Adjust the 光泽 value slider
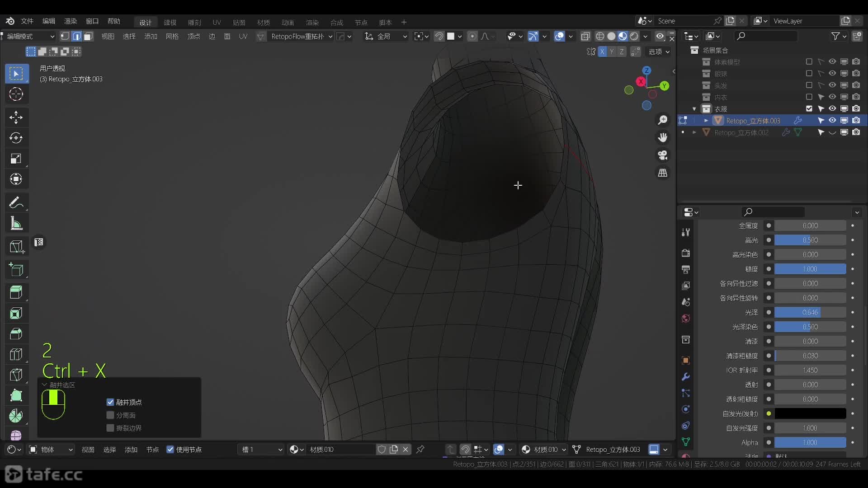Screen dimensions: 868x488 pos(810,312)
